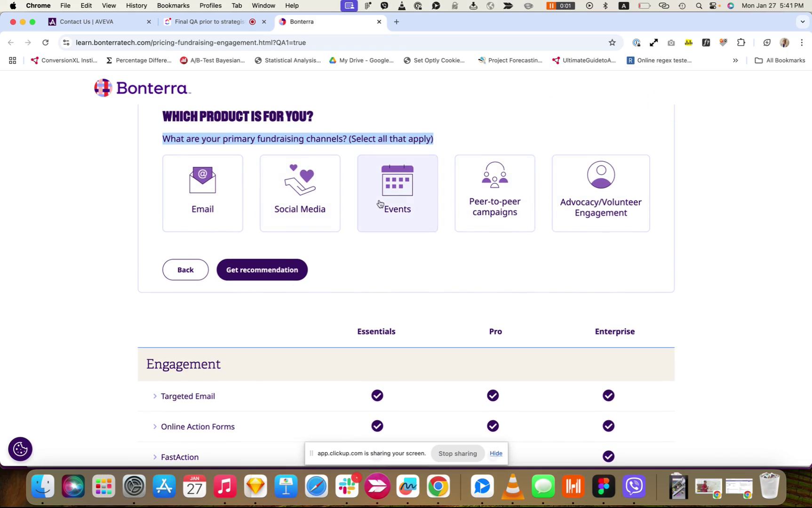Open Safari from the Dock
The image size is (812, 508).
[317, 486]
